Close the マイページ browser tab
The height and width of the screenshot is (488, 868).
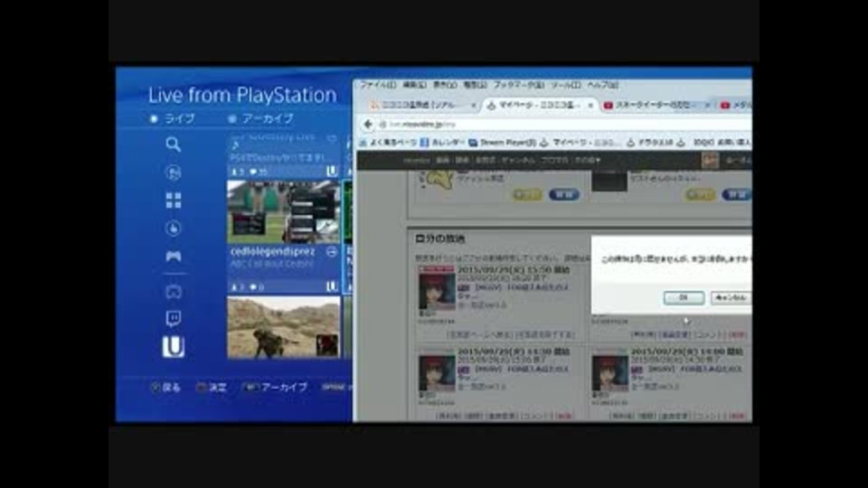(x=590, y=105)
